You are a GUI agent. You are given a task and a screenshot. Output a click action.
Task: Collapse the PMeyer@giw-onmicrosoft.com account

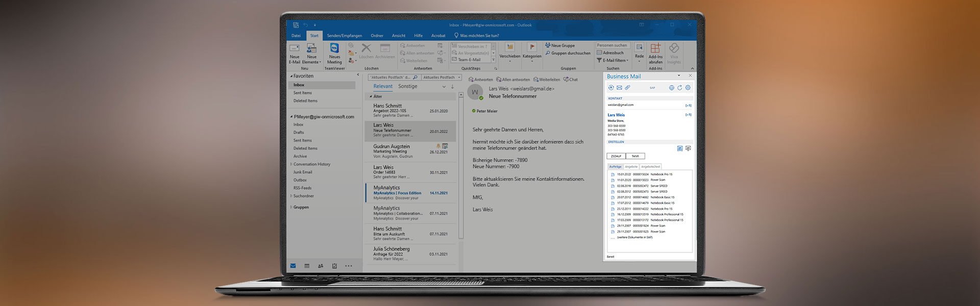coord(291,117)
